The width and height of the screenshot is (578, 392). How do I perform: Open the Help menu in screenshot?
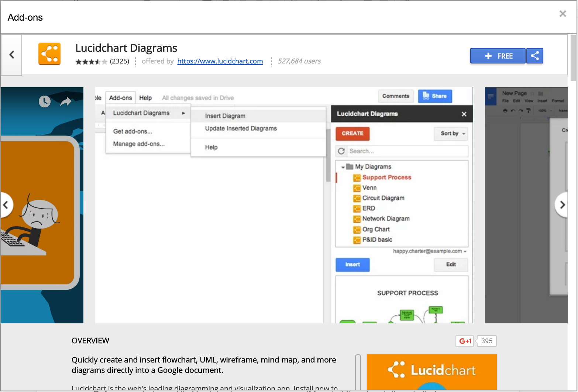click(145, 98)
